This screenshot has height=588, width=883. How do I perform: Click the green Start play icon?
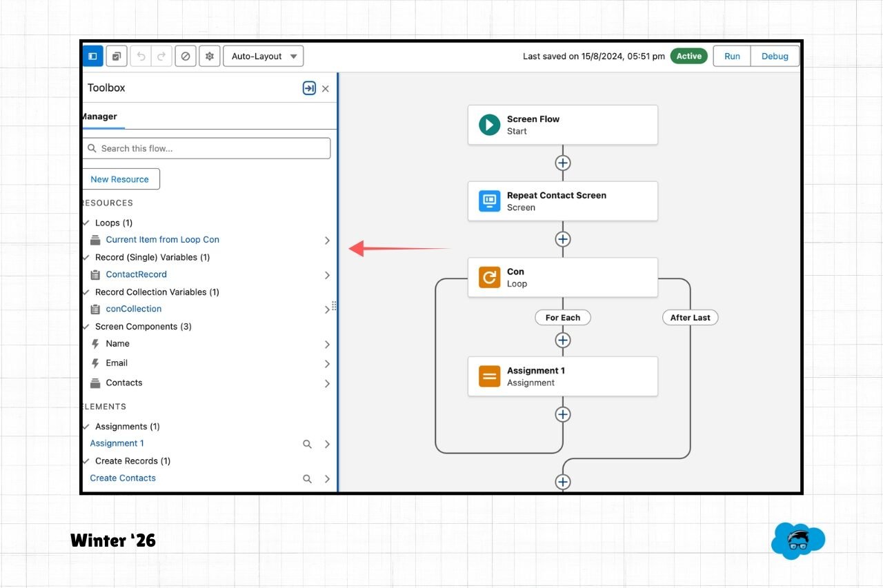click(490, 125)
